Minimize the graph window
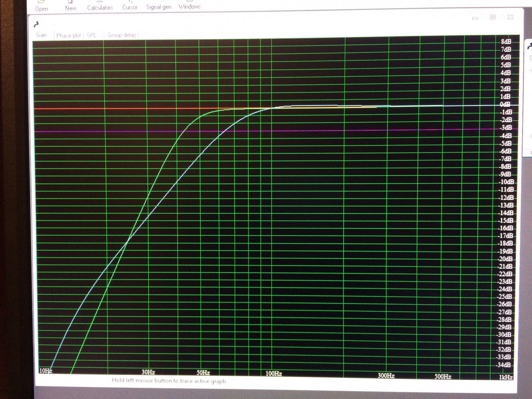The width and height of the screenshot is (532, 399). point(475,18)
